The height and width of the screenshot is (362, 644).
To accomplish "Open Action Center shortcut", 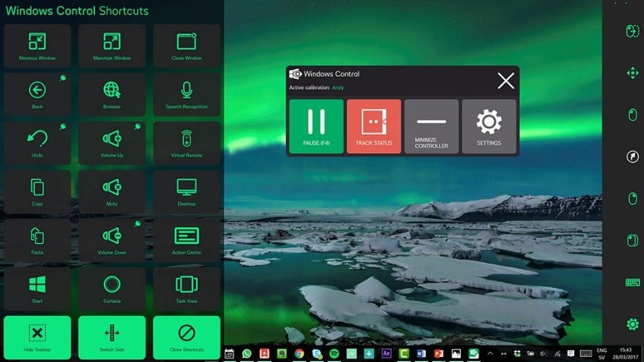I will pos(187,240).
